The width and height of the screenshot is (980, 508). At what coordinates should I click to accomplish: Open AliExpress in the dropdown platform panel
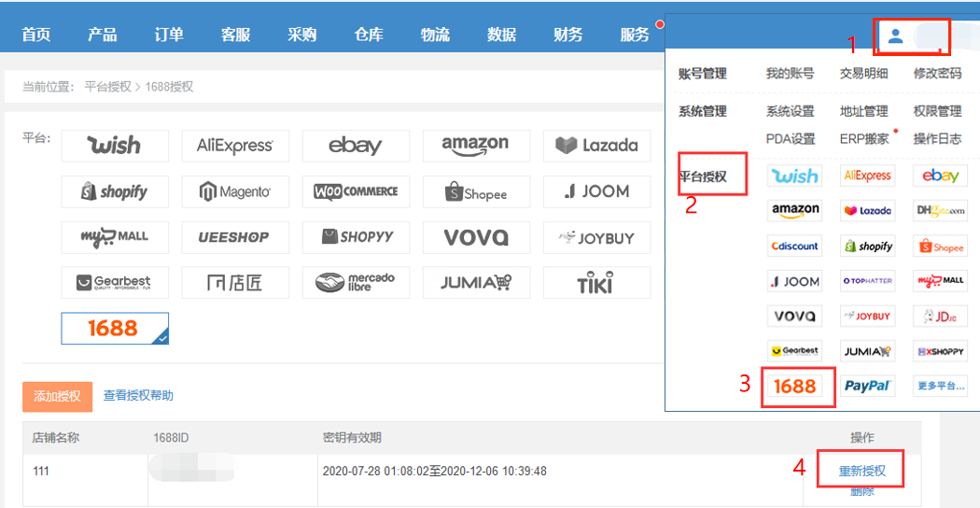pos(867,176)
